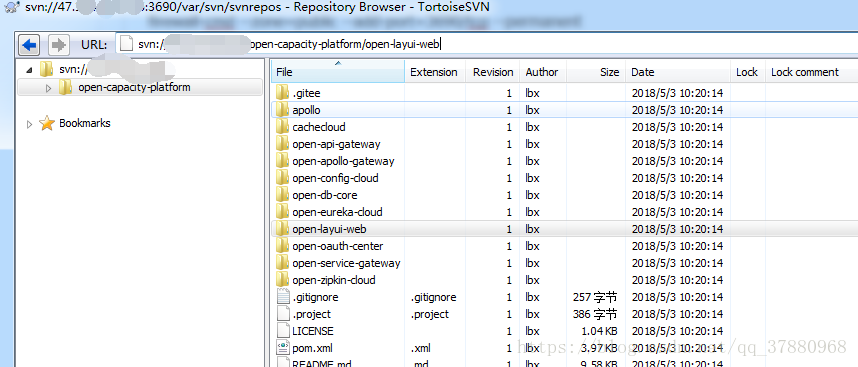This screenshot has width=858, height=367.
Task: Click the .xml extension cell of pom.xml
Action: [x=421, y=348]
